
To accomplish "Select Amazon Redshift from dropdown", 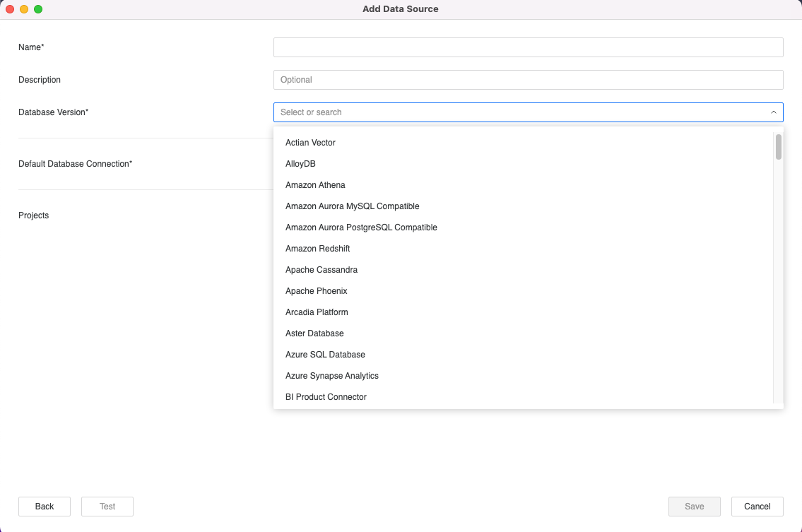I will [317, 249].
